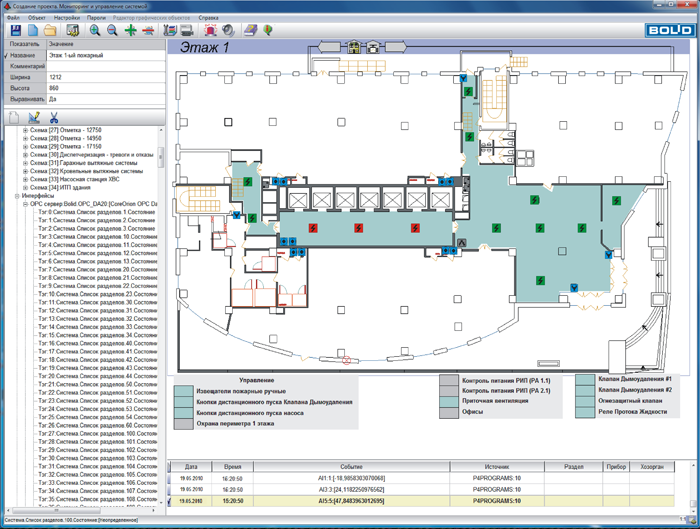
Task: Click the speaker sound icon in toolbar
Action: 229,31
